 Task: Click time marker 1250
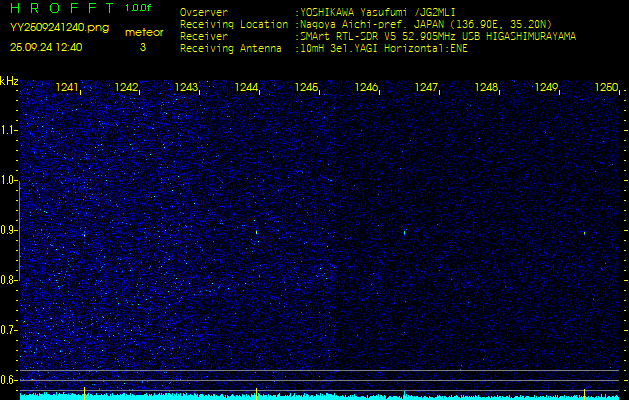[x=607, y=87]
